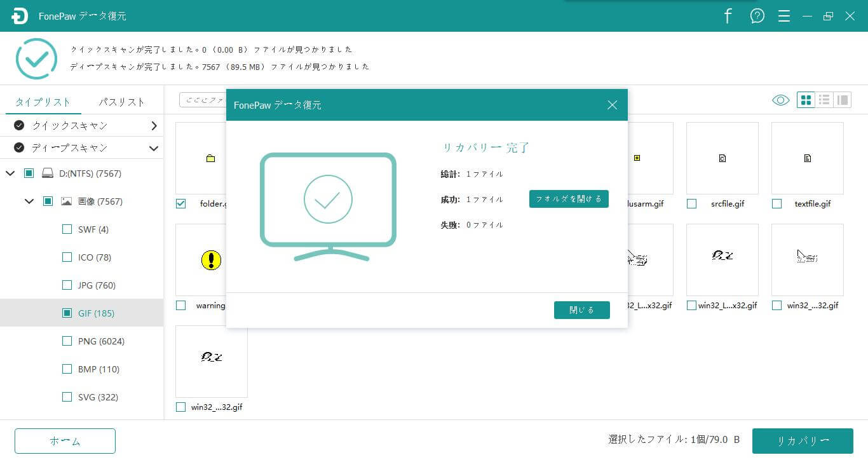Click the リカバリー button
Screen dimensions: 868x469
click(803, 441)
